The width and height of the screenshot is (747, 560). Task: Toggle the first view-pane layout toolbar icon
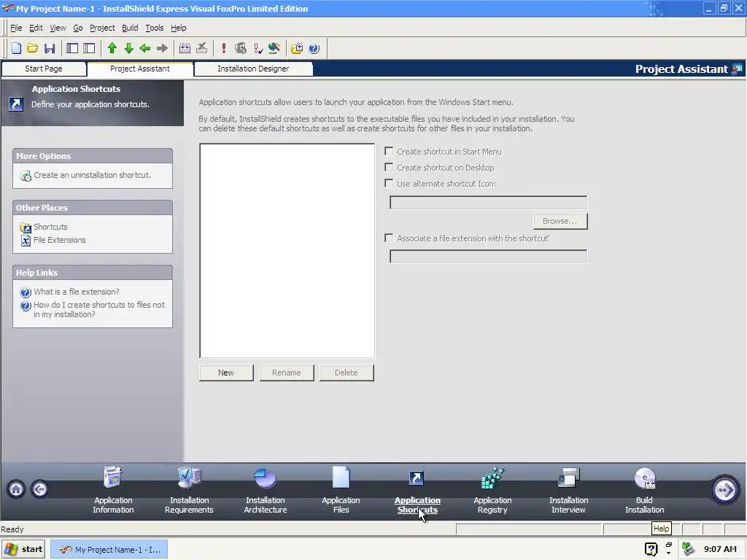(x=72, y=48)
